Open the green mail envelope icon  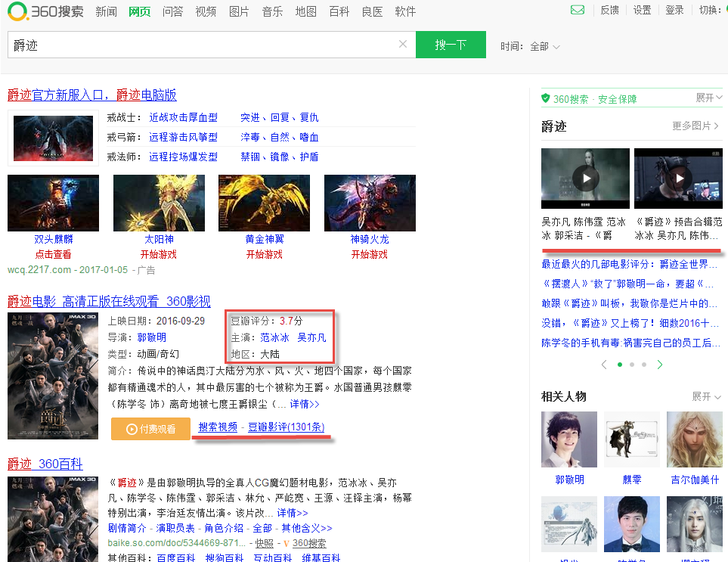coord(578,11)
